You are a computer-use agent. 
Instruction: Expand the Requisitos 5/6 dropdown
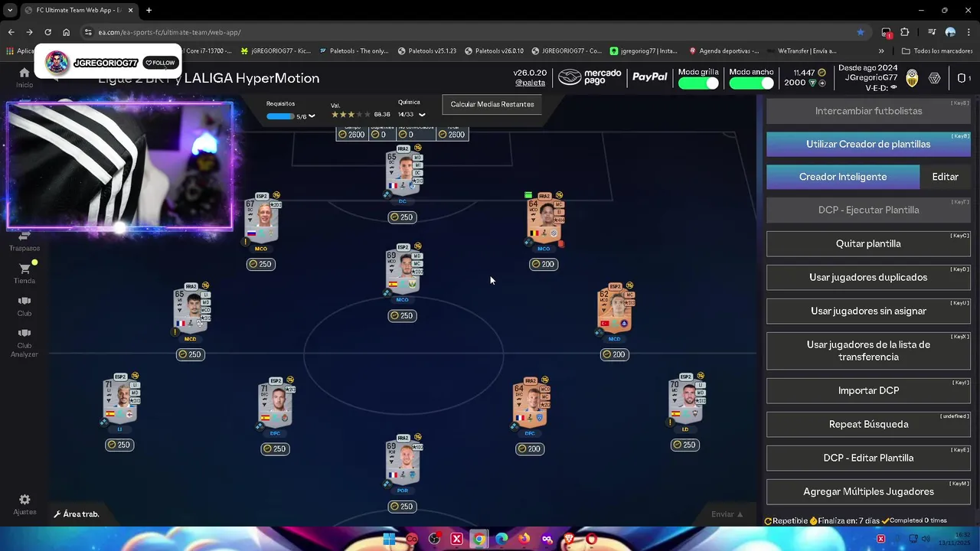point(312,116)
